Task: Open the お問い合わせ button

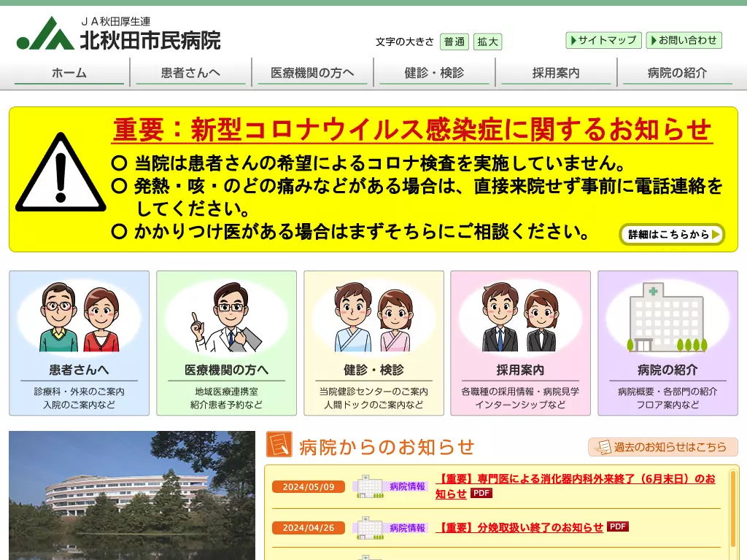Action: [x=684, y=41]
